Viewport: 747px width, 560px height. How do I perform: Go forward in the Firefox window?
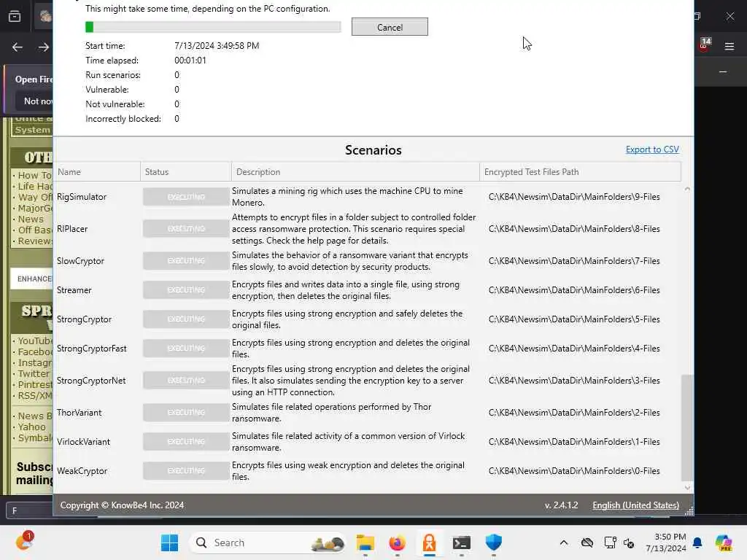[43, 47]
